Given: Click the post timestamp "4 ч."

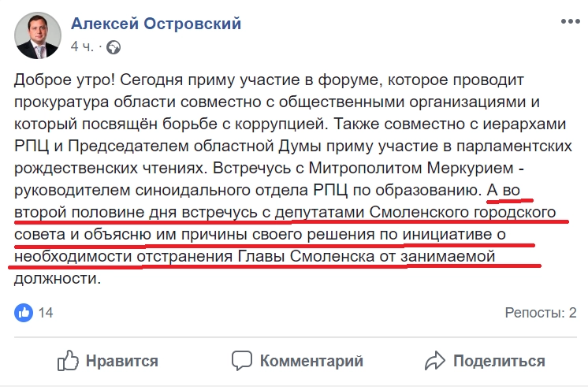Looking at the screenshot, I should click(82, 46).
